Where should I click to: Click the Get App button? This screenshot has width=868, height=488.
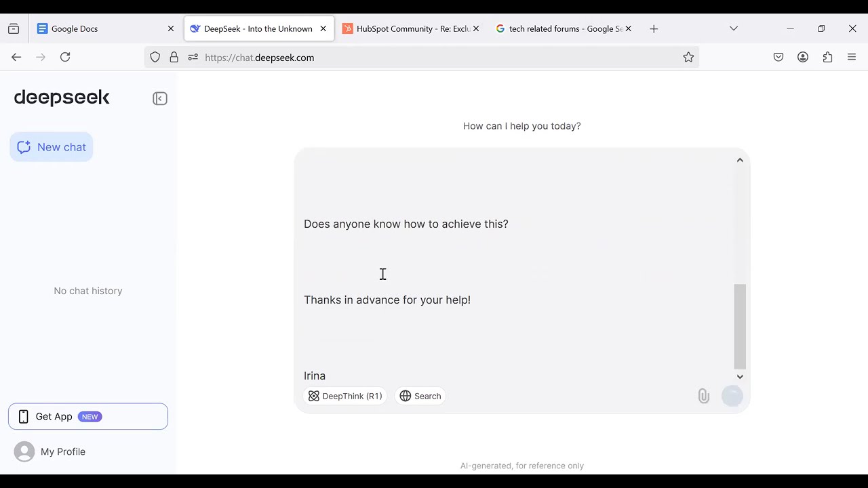[88, 417]
